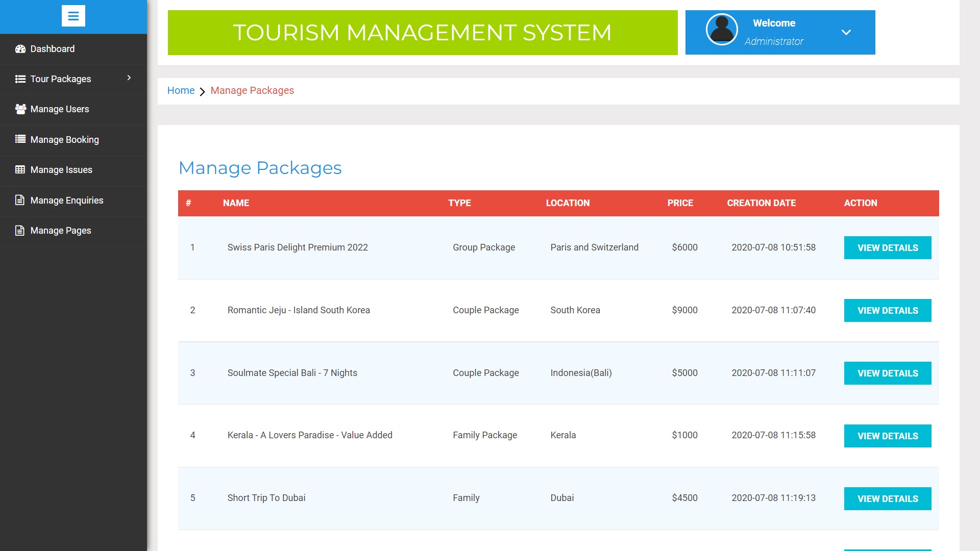This screenshot has width=980, height=551.
Task: Open the Welcome Administrator dropdown
Action: point(846,32)
